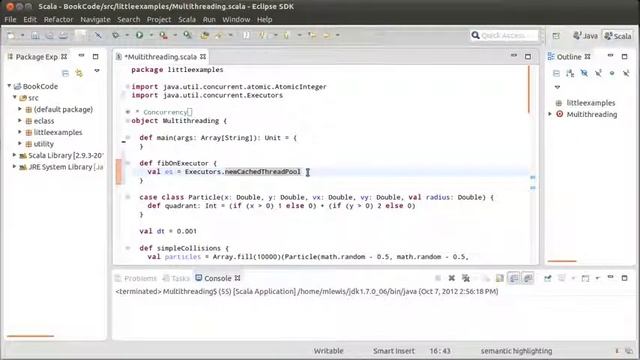Select utility package in Package Explorer
Image resolution: width=640 pixels, height=360 pixels.
(x=44, y=144)
